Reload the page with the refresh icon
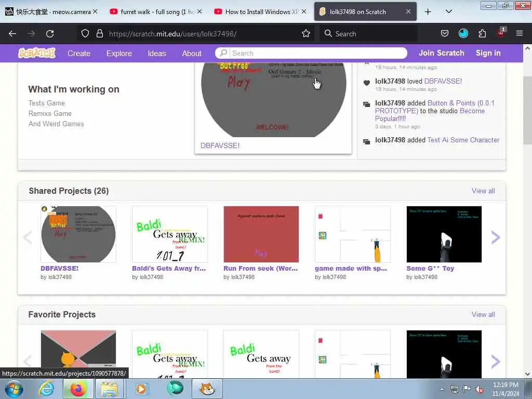The width and height of the screenshot is (532, 399). (x=50, y=34)
